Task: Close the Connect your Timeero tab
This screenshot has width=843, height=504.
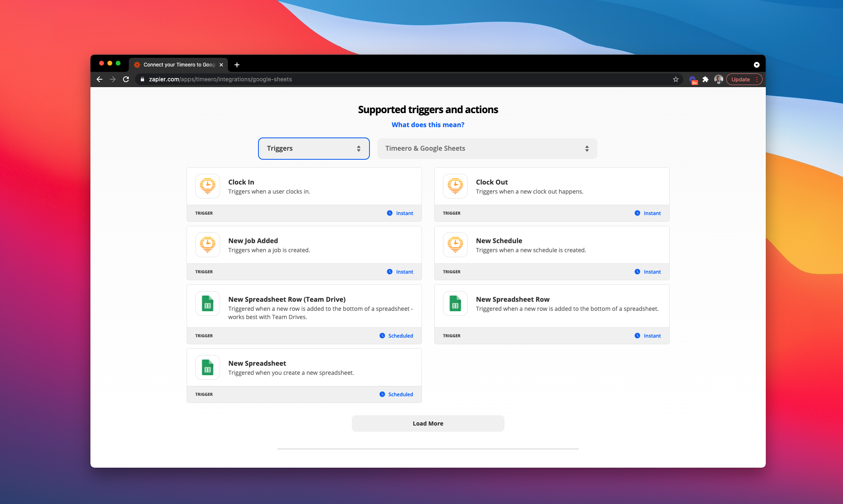Action: coord(221,65)
